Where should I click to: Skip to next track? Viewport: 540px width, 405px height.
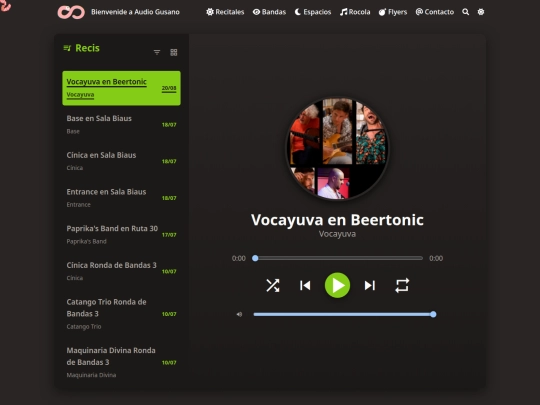point(370,285)
